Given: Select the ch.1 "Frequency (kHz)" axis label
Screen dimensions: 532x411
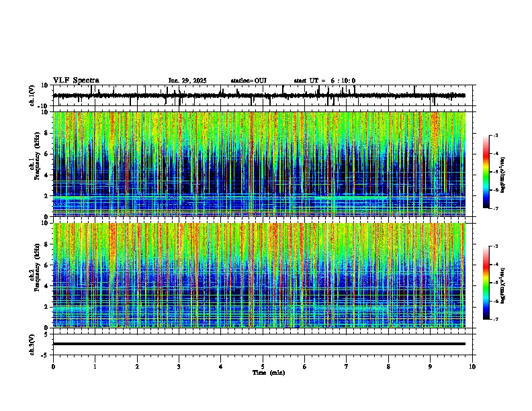Looking at the screenshot, I should (x=37, y=156).
